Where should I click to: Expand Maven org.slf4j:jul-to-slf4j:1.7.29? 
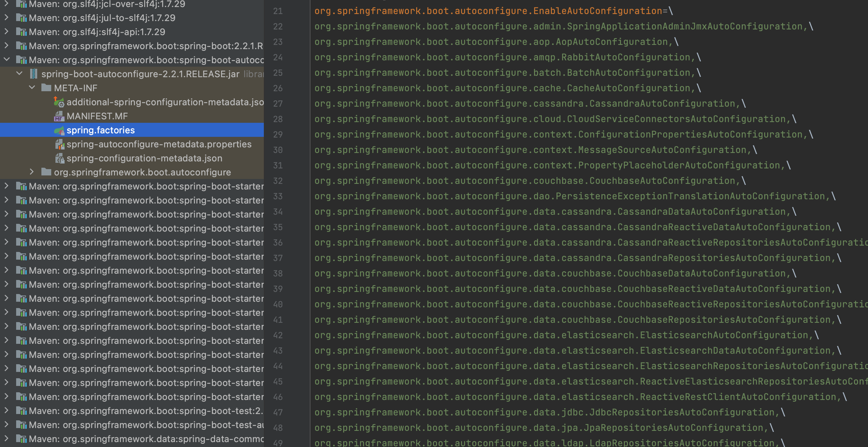(7, 17)
